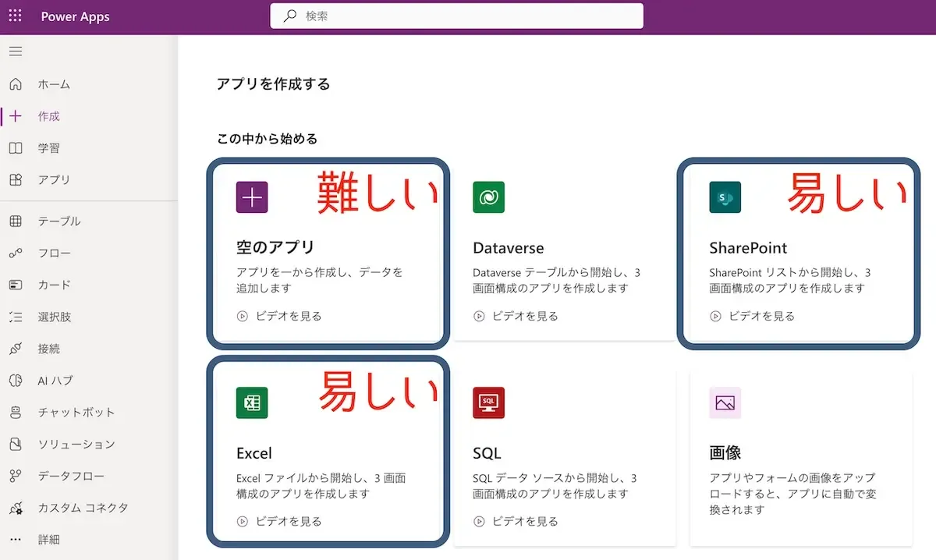Click ビデオを見る on the Excel card
Viewport: 936px width, 560px height.
[289, 522]
